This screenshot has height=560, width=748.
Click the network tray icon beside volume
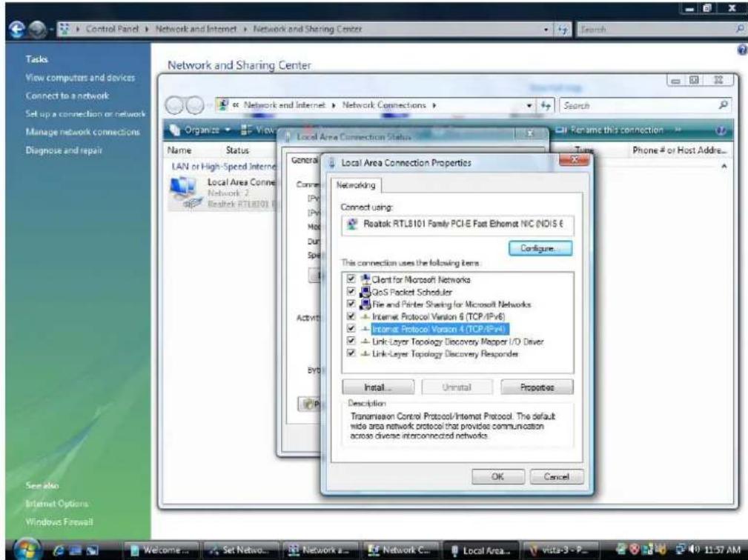coord(682,550)
